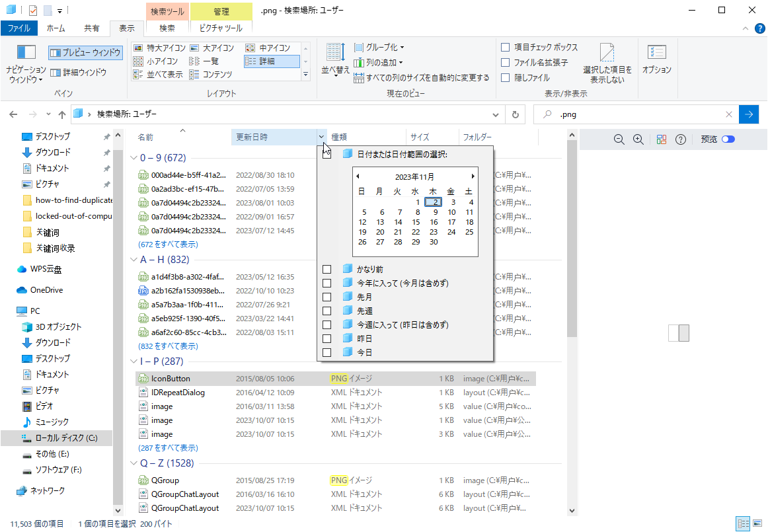Check the ファイル名拡張子 checkbox
This screenshot has height=532, width=768.
506,63
